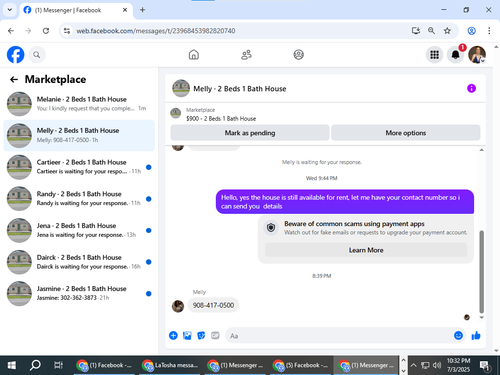Open Jasmine conversation in list

(x=79, y=293)
